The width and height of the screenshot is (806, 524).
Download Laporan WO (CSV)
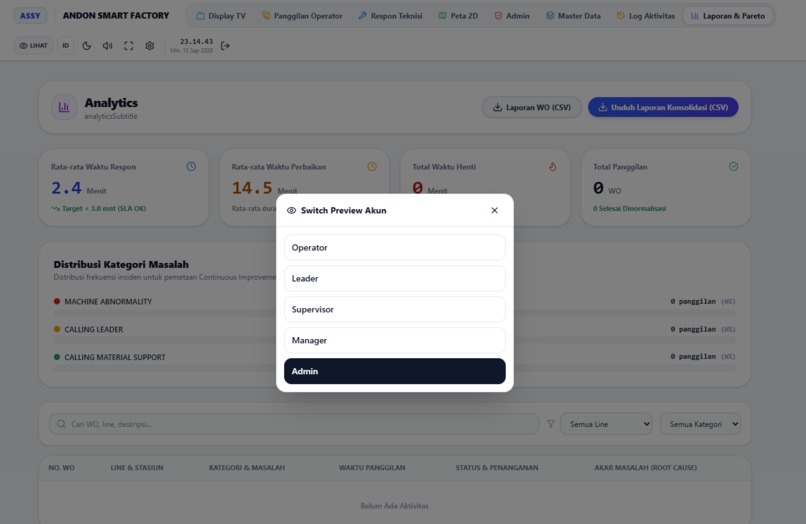click(x=532, y=107)
